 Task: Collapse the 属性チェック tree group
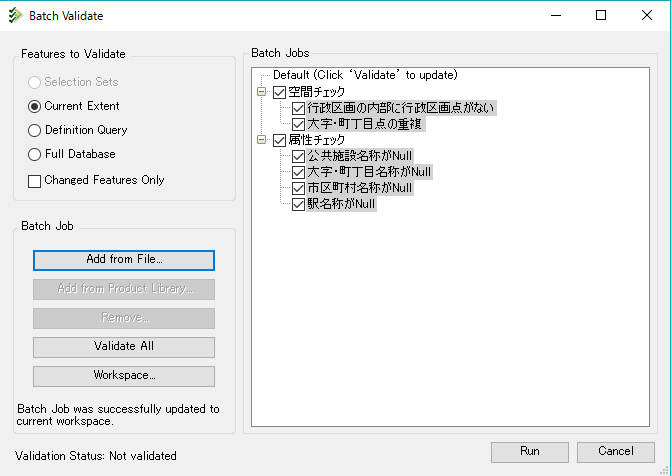[263, 140]
